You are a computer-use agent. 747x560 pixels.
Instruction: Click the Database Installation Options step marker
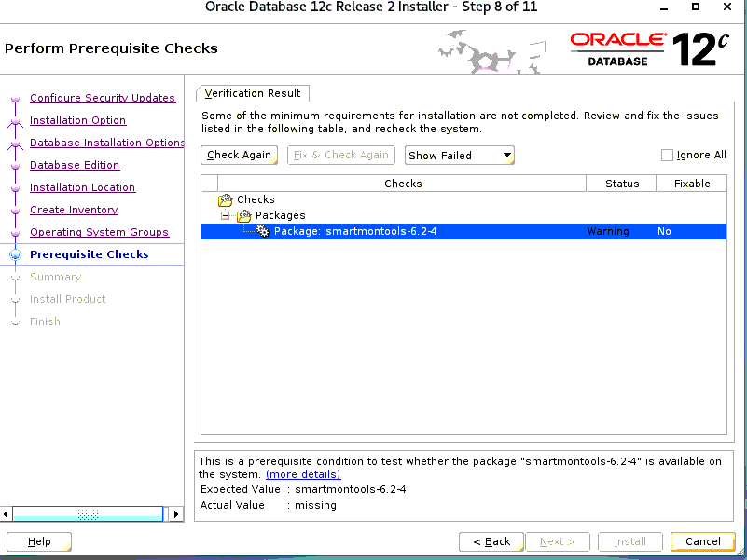tap(14, 143)
